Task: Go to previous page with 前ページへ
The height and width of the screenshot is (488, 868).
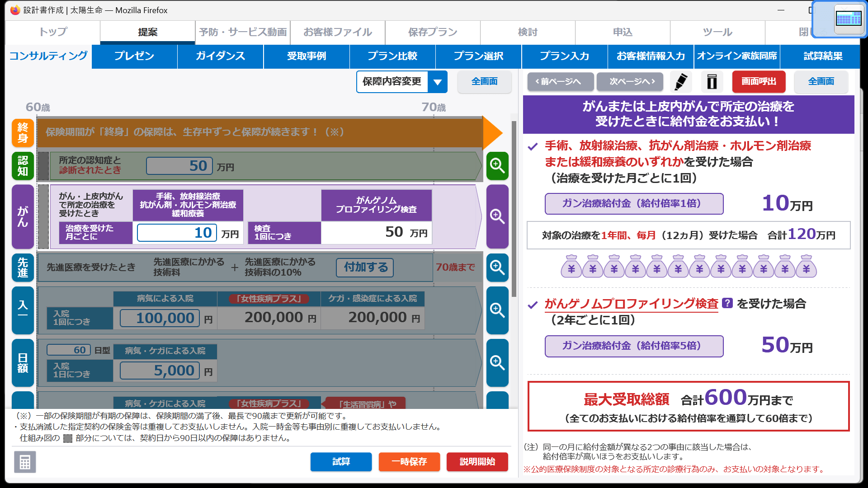Action: point(560,82)
